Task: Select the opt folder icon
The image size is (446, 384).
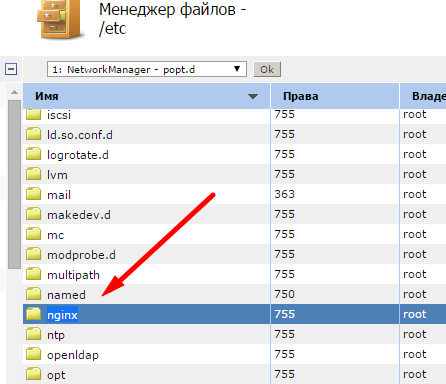Action: 33,374
